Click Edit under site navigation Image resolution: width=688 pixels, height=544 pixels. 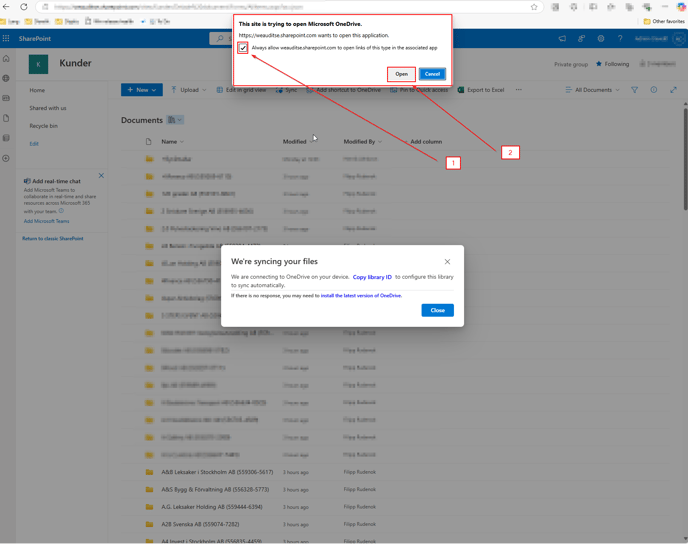(x=34, y=144)
